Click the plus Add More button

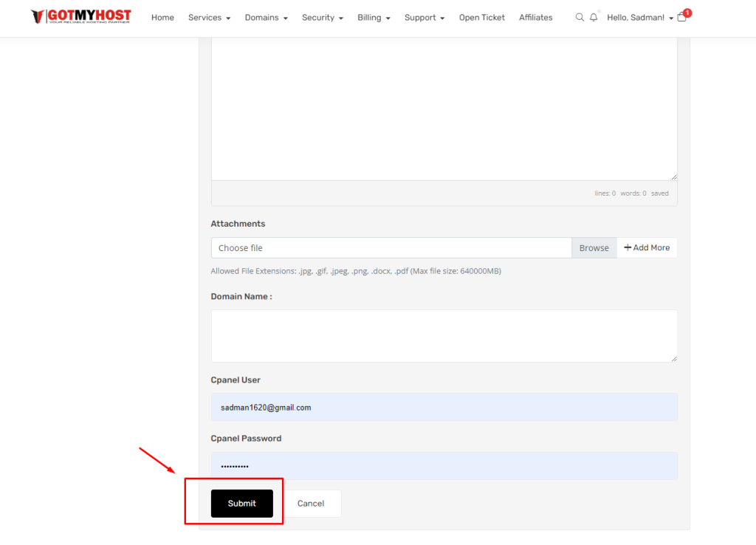coord(647,247)
